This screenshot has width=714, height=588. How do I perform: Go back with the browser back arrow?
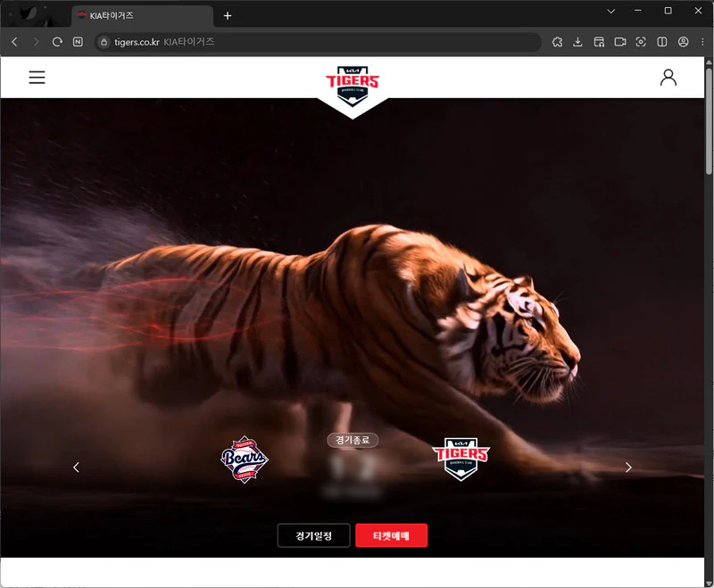[14, 42]
